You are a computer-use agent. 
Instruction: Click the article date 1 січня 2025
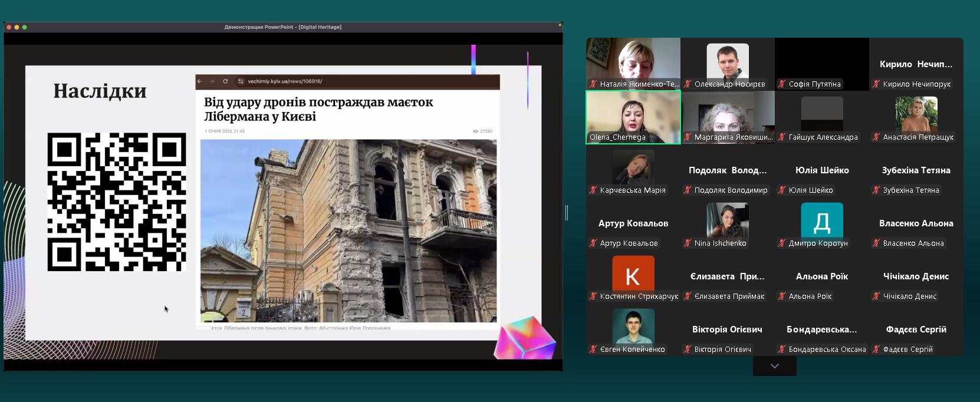pyautogui.click(x=225, y=131)
